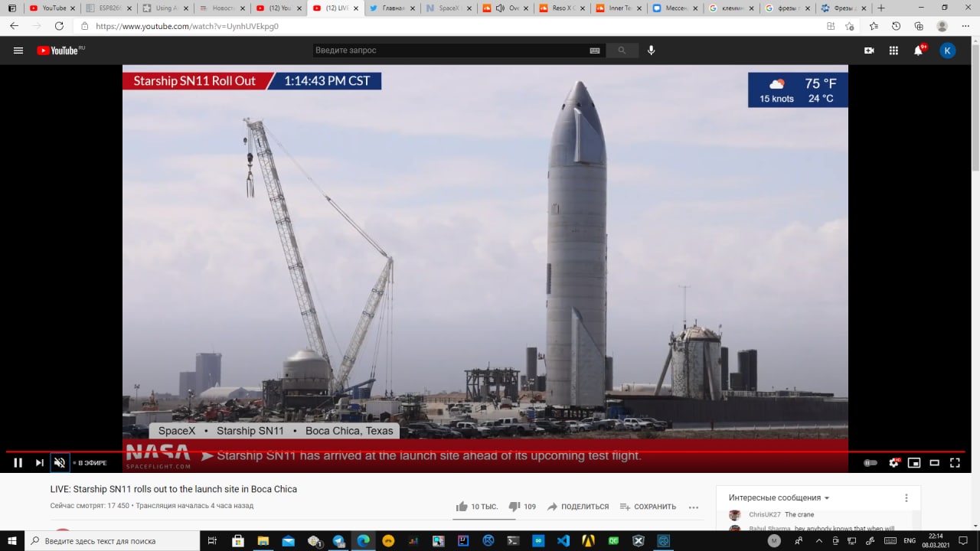Open the player settings gear
The image size is (980, 551).
pyautogui.click(x=894, y=462)
